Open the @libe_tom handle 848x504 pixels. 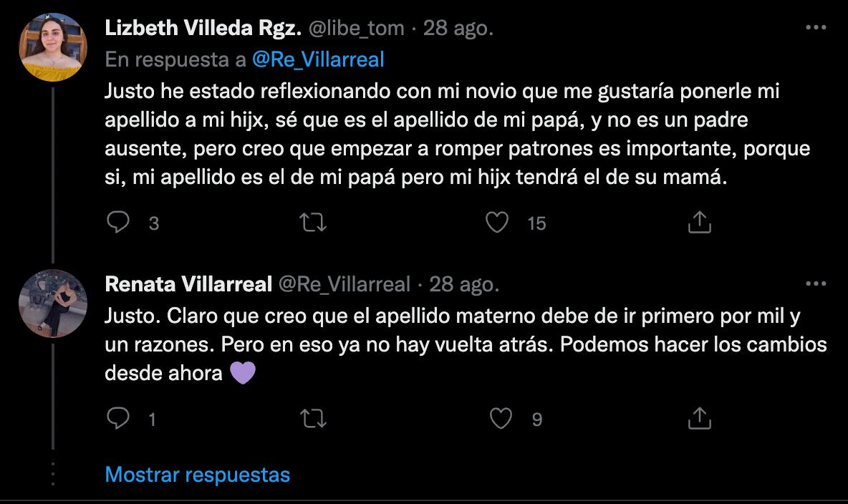point(356,28)
